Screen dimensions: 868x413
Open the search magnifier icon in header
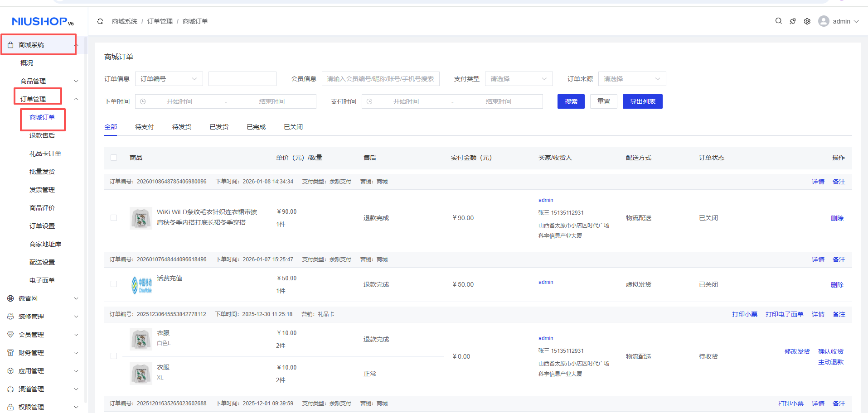pyautogui.click(x=778, y=21)
